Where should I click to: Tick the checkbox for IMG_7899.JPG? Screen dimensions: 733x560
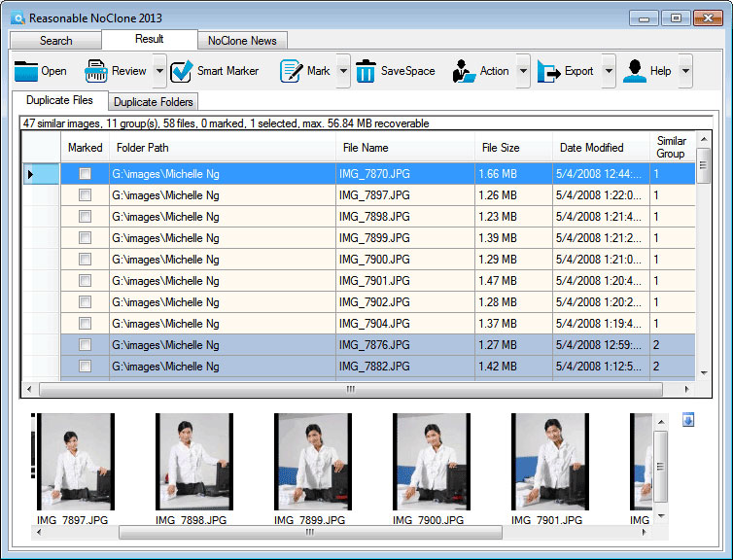(x=86, y=238)
